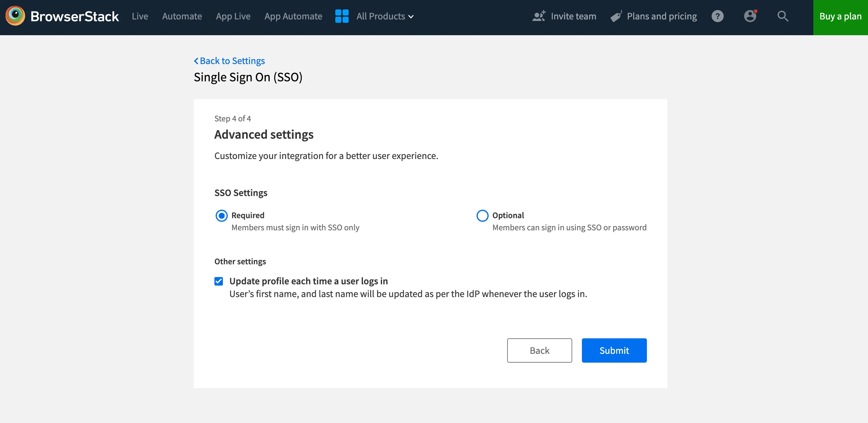Viewport: 868px width, 423px height.
Task: Open App Automate in the top bar
Action: 293,16
